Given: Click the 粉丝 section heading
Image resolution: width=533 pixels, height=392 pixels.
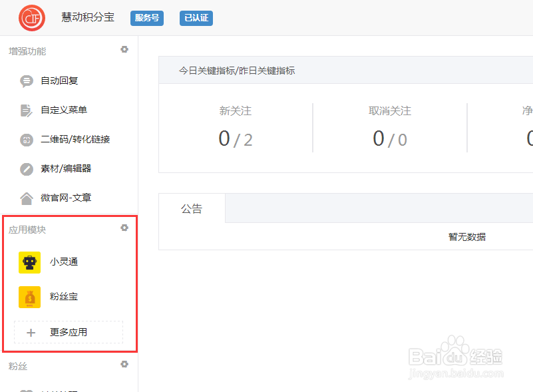Looking at the screenshot, I should pyautogui.click(x=18, y=367).
